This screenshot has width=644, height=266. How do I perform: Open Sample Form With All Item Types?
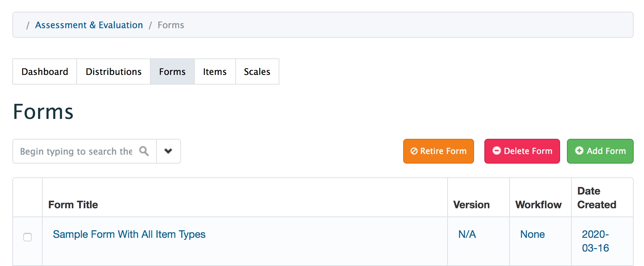(x=129, y=234)
